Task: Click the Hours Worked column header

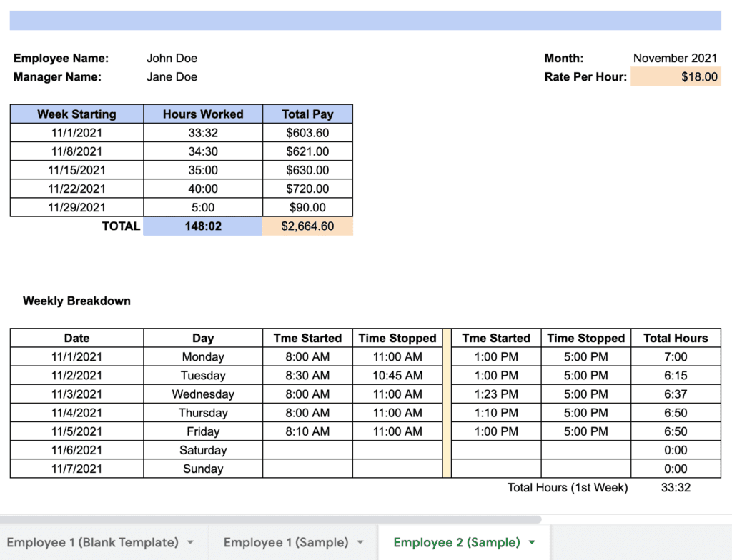Action: point(202,114)
